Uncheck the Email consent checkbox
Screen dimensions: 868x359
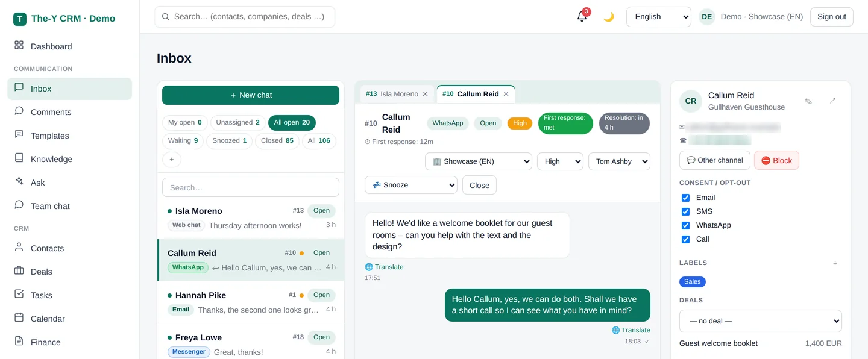coord(685,198)
